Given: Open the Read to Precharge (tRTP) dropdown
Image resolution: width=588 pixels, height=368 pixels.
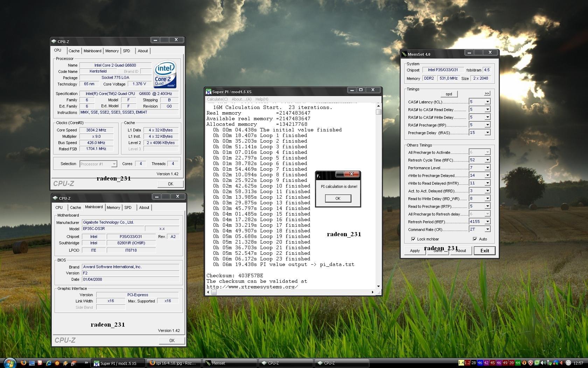Looking at the screenshot, I should [487, 206].
